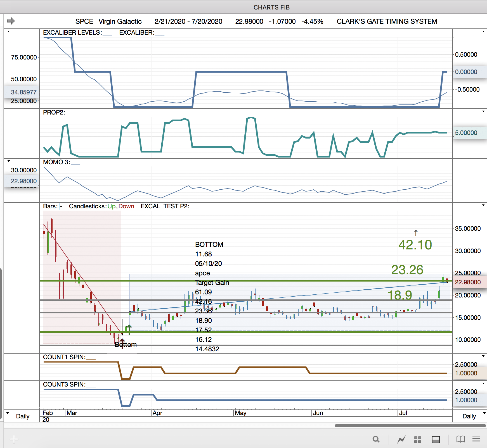Show the list lines icon view
This screenshot has width=487, height=448.
pyautogui.click(x=476, y=439)
